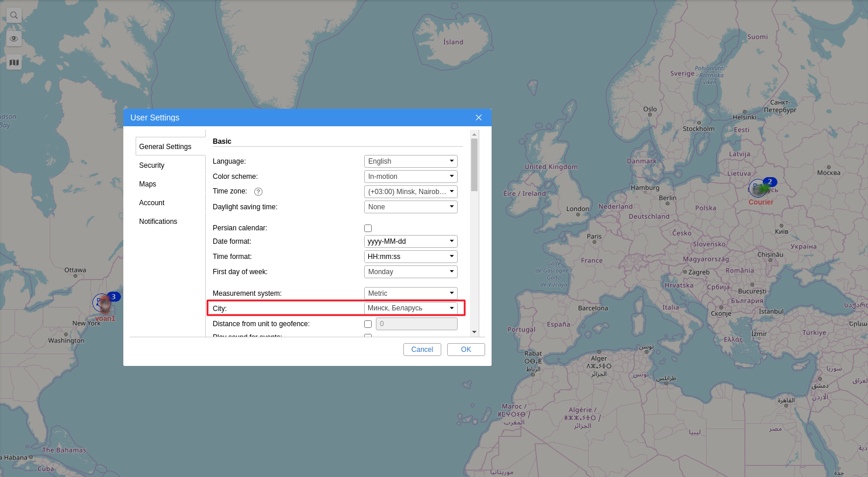This screenshot has width=868, height=477.
Task: Expand the City dropdown showing Минск
Action: coord(410,308)
